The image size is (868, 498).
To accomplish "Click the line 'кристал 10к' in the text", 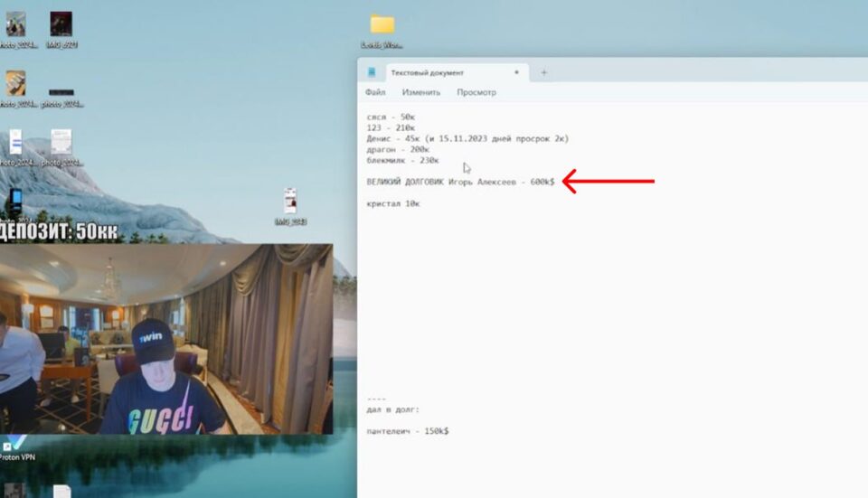I will [393, 203].
